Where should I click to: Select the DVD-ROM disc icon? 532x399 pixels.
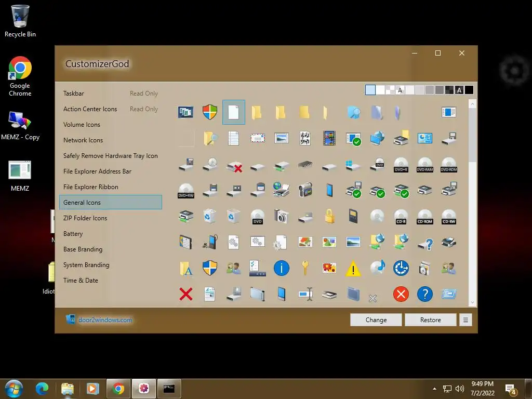pos(448,165)
